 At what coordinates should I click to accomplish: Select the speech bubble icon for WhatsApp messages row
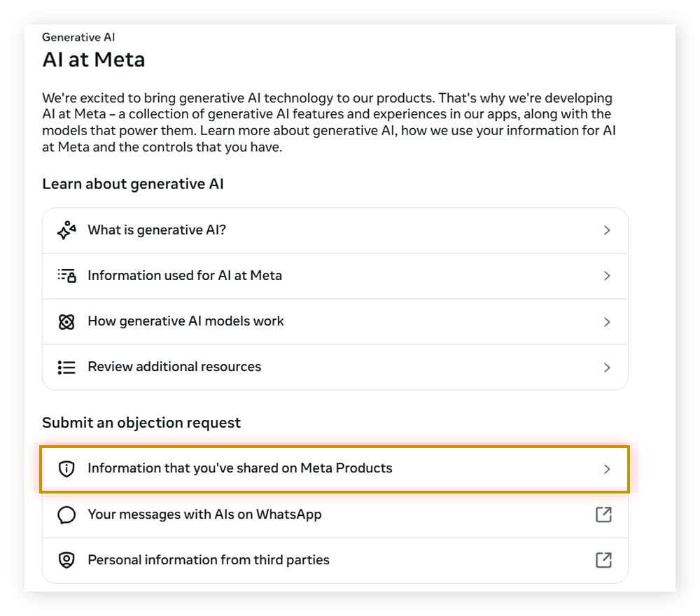pyautogui.click(x=65, y=514)
